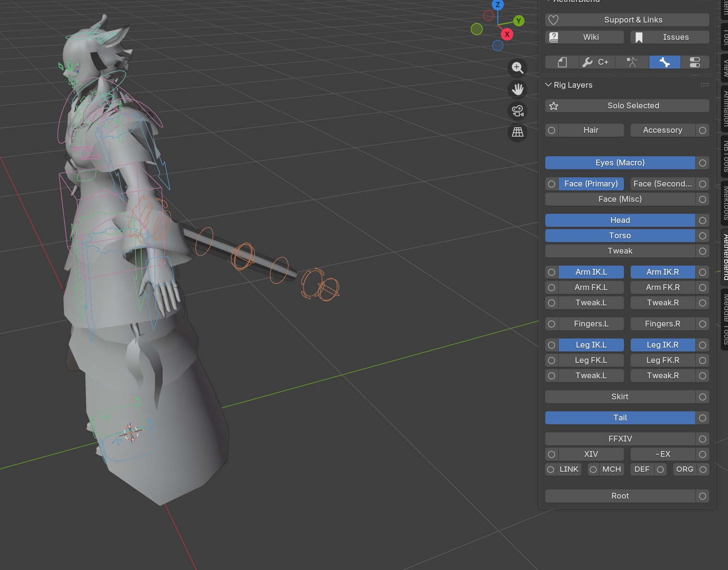The width and height of the screenshot is (728, 570).
Task: Enable the Arm FK.L layer
Action: click(591, 288)
